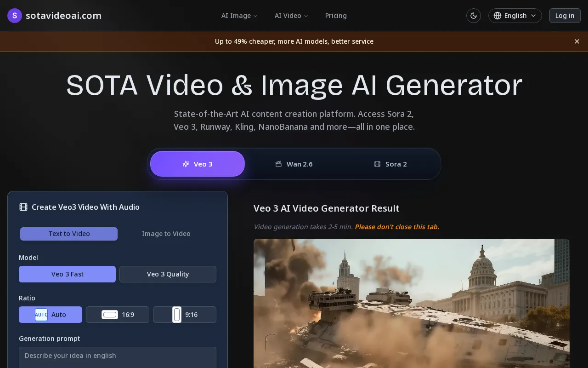Click the sotavideoai.com site name

63,16
